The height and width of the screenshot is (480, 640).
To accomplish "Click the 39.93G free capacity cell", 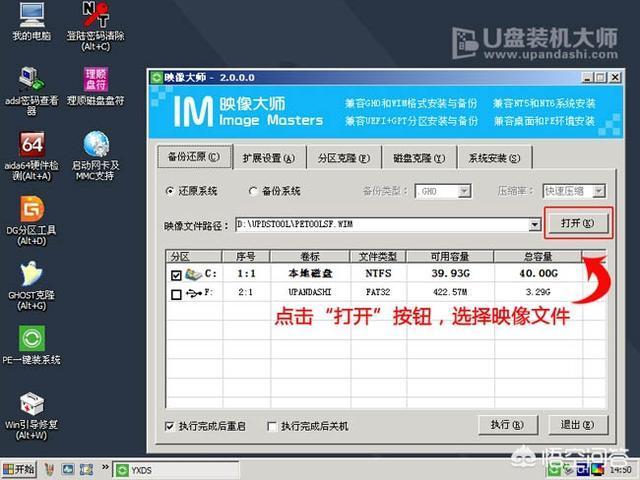I will (451, 273).
